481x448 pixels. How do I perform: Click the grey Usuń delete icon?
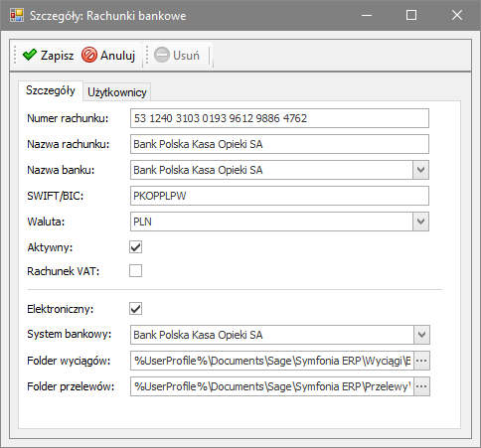pos(162,55)
